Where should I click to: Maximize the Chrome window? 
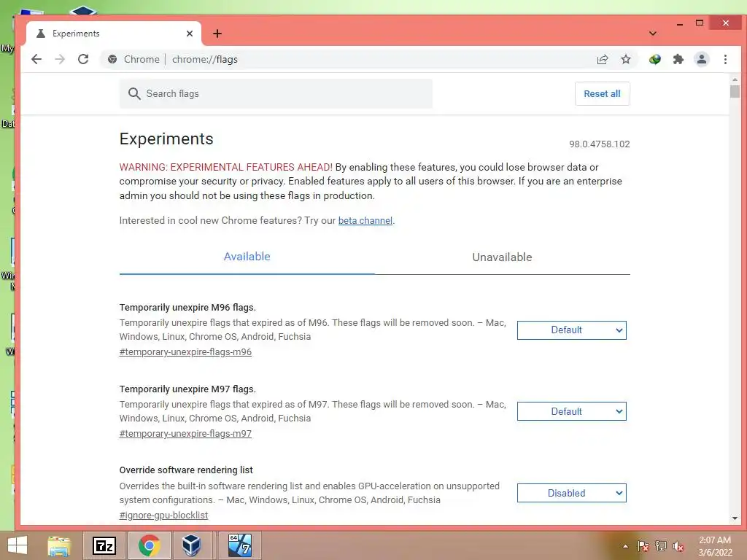(700, 23)
